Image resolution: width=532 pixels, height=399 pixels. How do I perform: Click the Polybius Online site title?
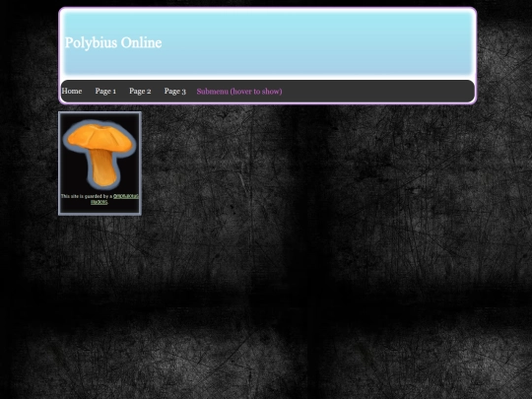coord(113,42)
